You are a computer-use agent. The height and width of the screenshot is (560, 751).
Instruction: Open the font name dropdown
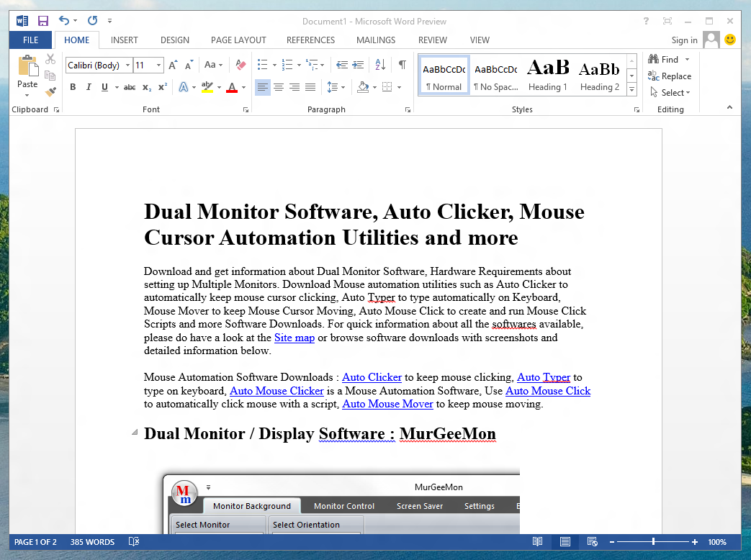[x=128, y=66]
